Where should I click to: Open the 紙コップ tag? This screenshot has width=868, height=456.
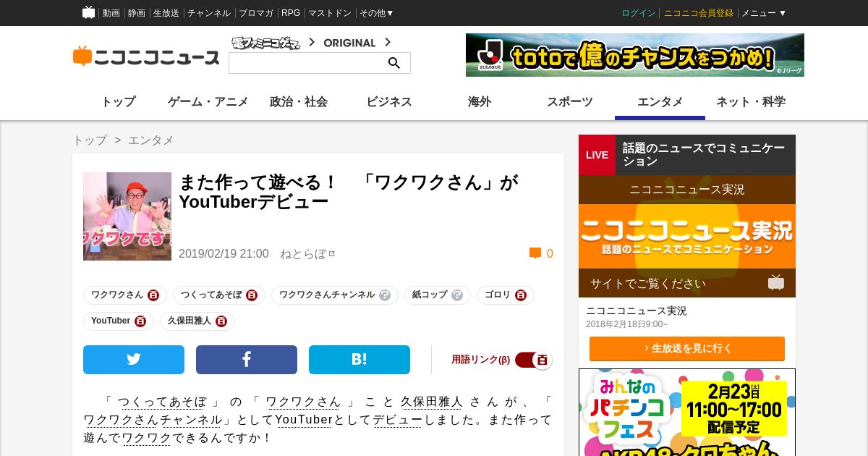tap(438, 295)
